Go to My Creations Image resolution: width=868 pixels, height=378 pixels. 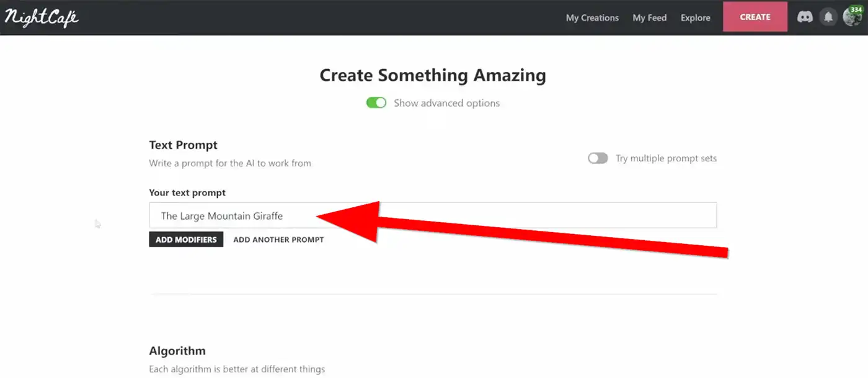pos(592,17)
